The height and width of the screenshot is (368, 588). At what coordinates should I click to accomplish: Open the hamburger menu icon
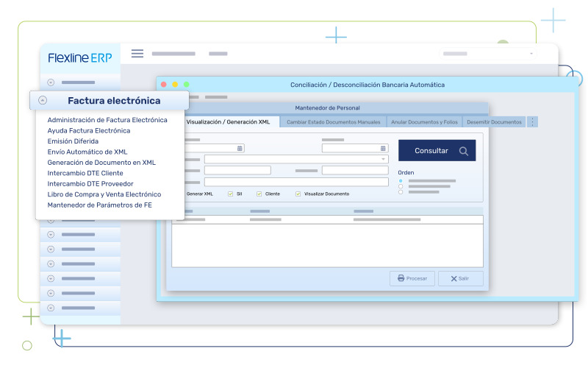tap(137, 53)
